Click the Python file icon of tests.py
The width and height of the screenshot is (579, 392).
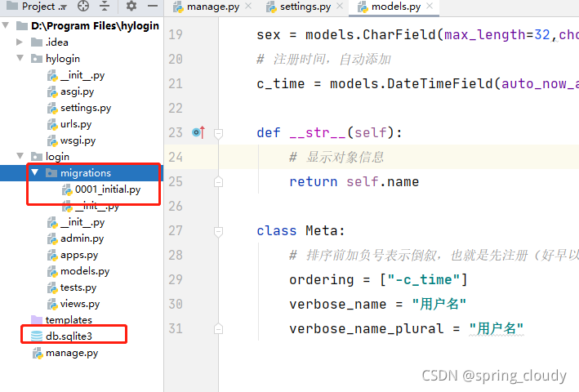[52, 287]
